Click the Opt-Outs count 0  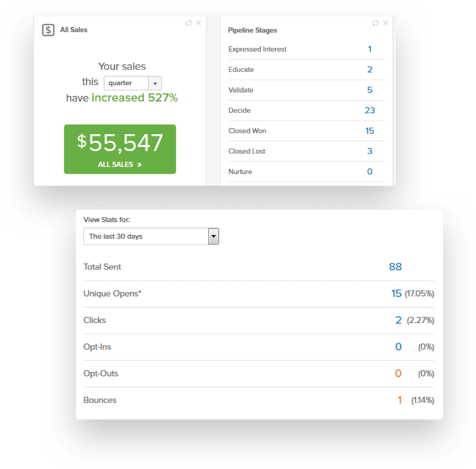click(x=398, y=374)
